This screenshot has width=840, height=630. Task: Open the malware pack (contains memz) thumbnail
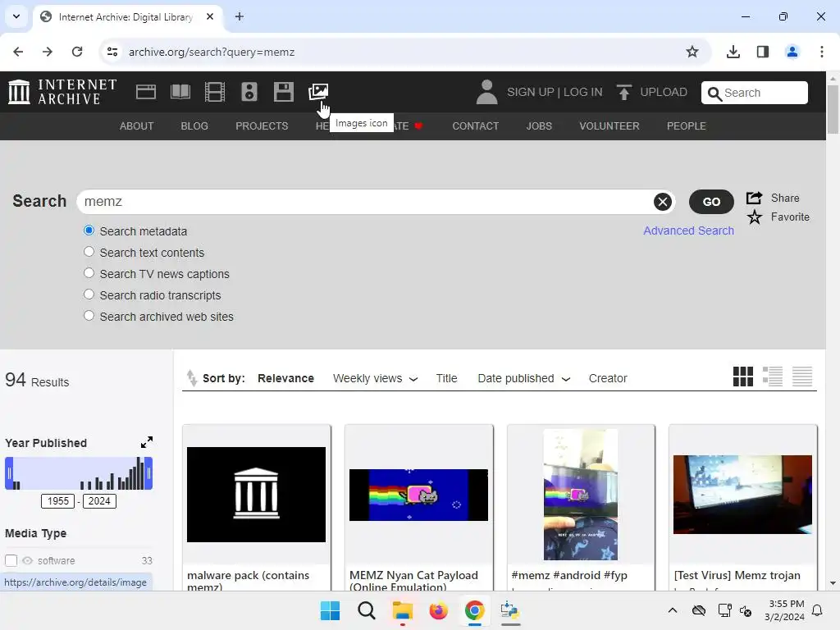point(256,495)
